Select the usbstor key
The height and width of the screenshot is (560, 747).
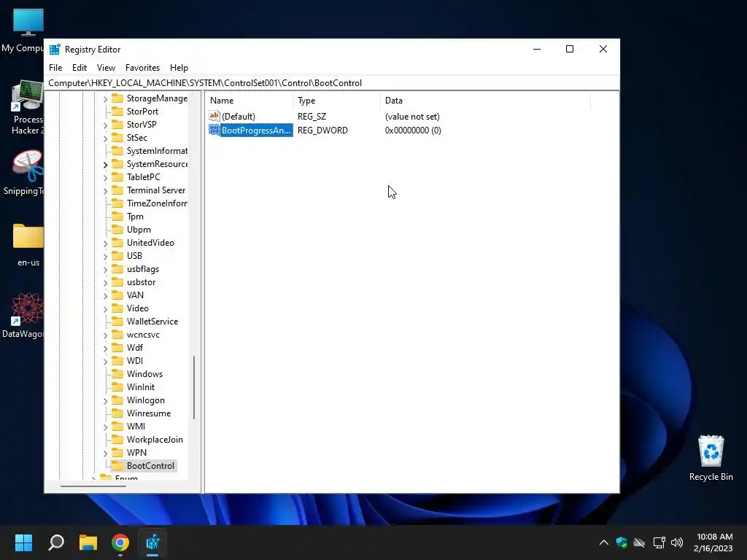[x=141, y=282]
